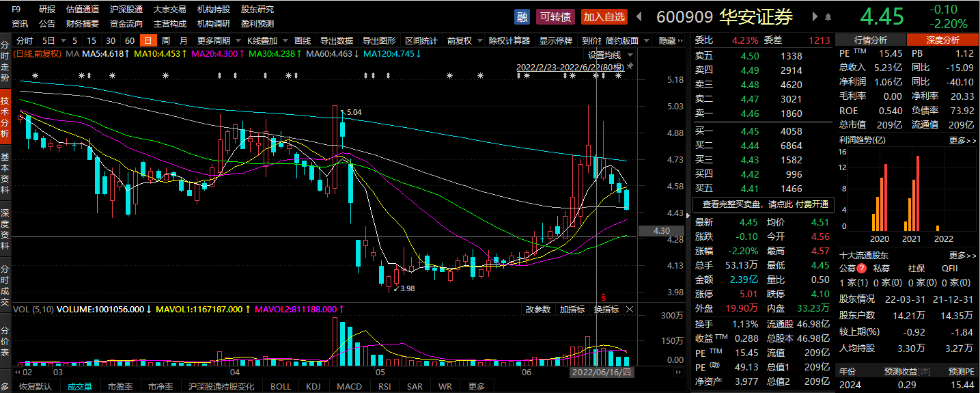Click the pin icon beside date range

pyautogui.click(x=629, y=67)
